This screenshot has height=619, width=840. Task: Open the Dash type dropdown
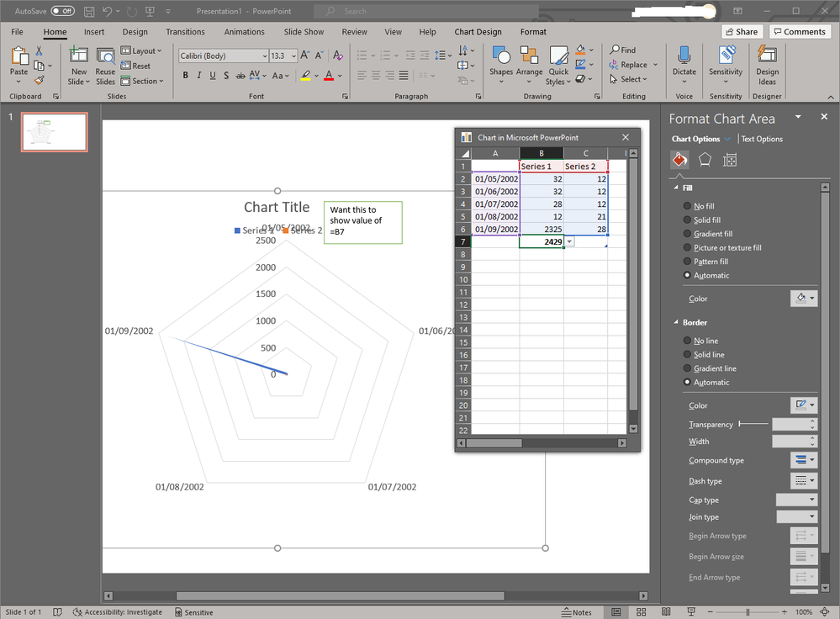[804, 481]
